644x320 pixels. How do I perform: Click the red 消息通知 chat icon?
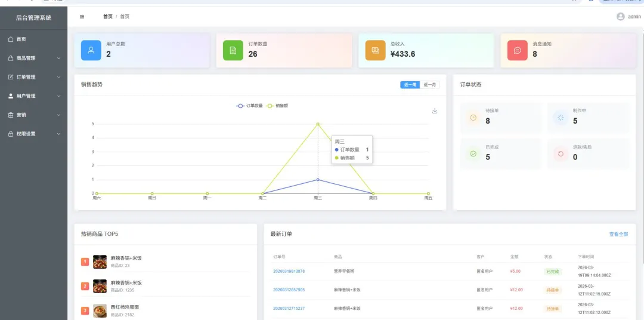(518, 50)
